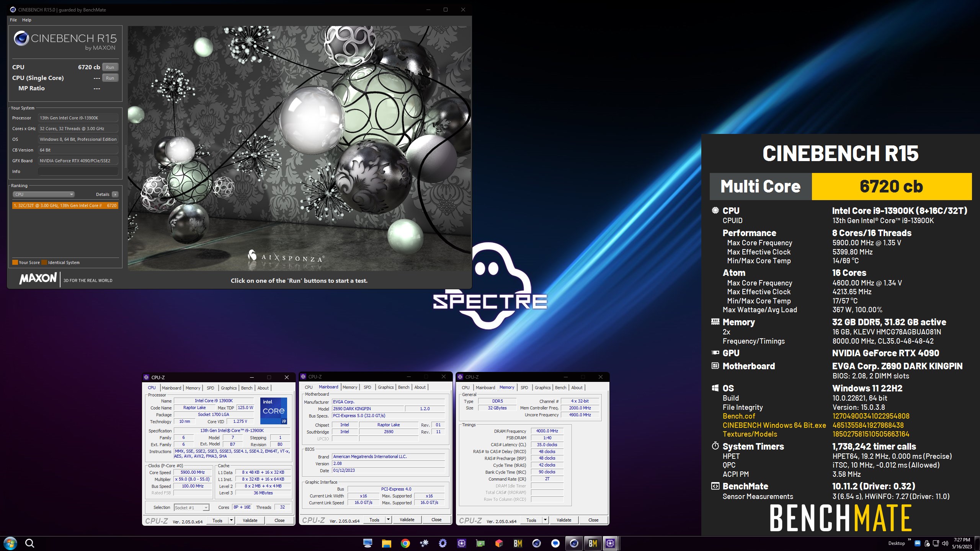The image size is (980, 551).
Task: Click Memory tab in CPU-Z CPU window
Action: click(193, 388)
